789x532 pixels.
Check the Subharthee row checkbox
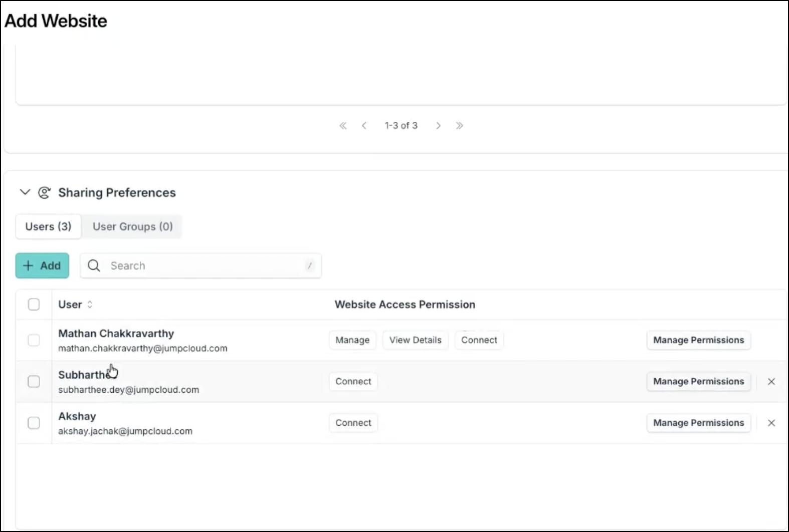34,382
